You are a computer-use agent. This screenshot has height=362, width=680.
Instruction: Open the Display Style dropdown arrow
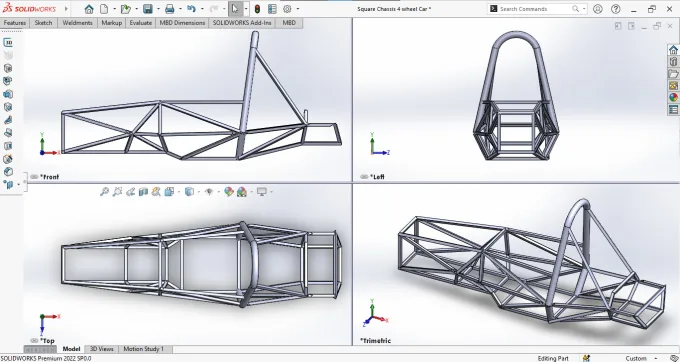199,192
